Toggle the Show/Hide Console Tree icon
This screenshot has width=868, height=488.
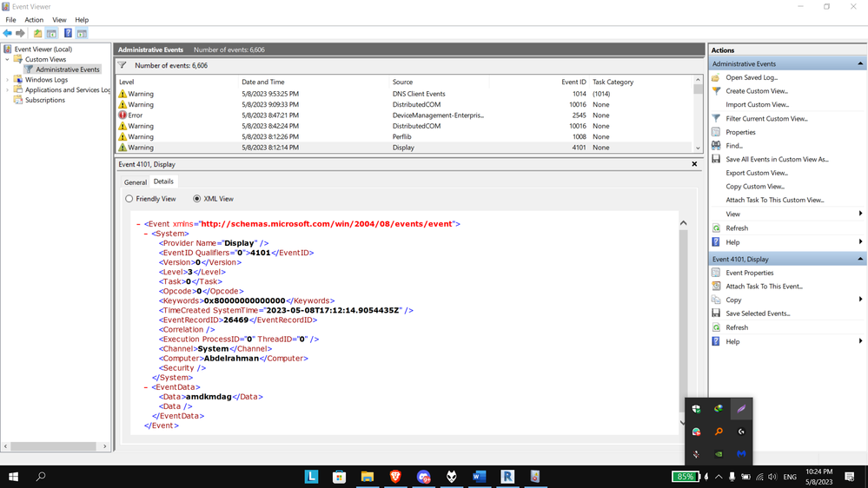click(51, 33)
